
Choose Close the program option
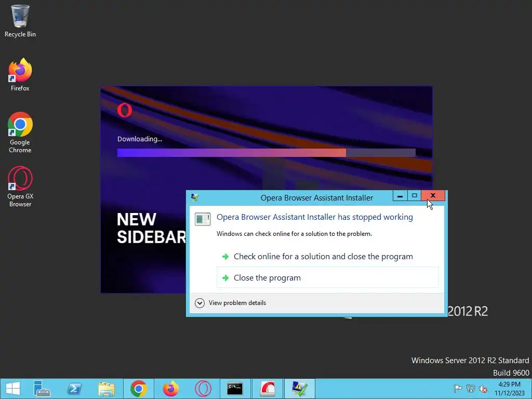tap(327, 277)
